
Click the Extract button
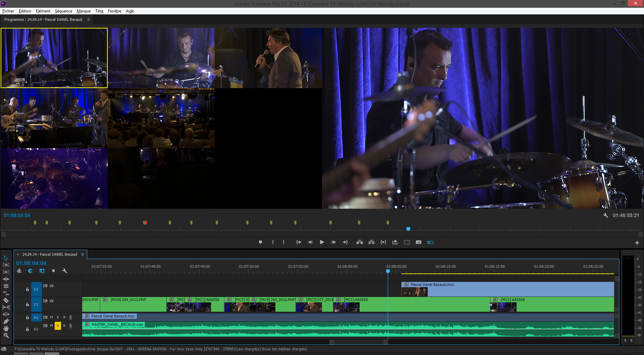coord(371,242)
